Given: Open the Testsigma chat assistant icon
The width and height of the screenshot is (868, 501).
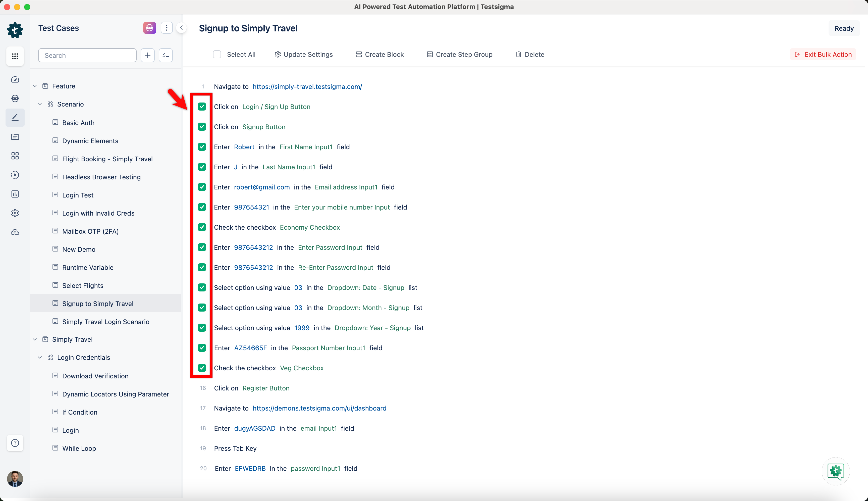Looking at the screenshot, I should pos(836,471).
